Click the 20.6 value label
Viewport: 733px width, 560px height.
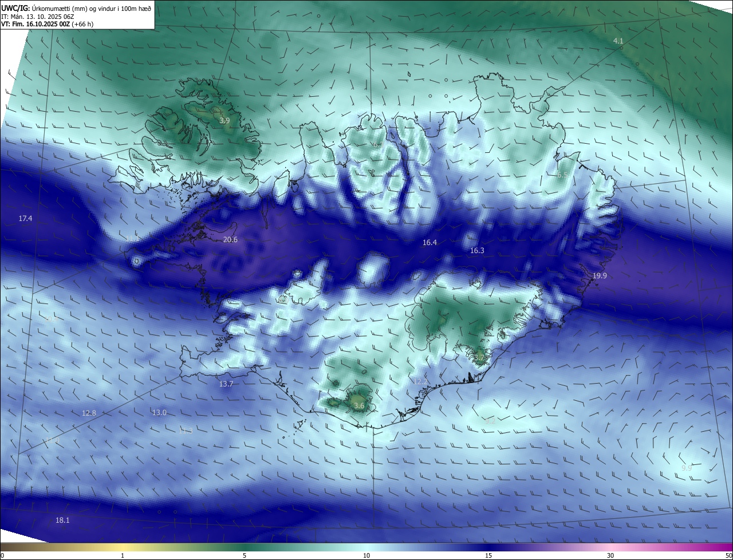pyautogui.click(x=230, y=239)
